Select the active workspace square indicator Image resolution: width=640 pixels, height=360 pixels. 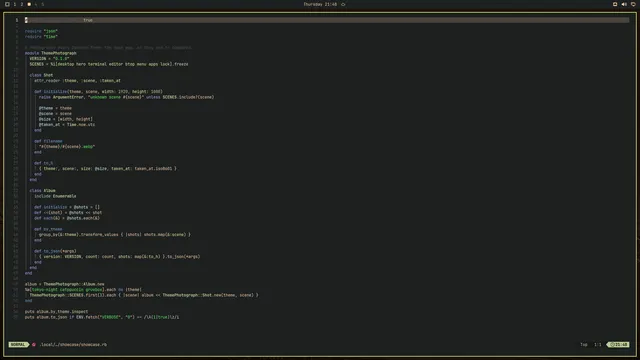point(29,4)
